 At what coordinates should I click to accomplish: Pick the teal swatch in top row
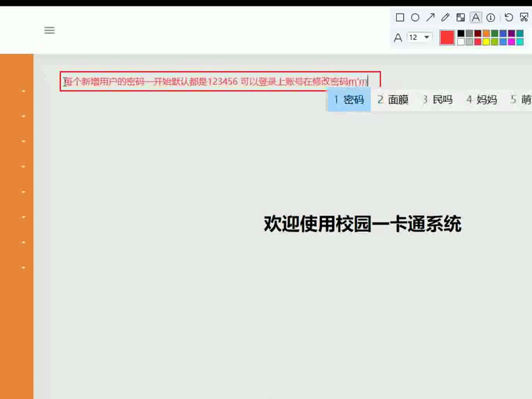520,34
